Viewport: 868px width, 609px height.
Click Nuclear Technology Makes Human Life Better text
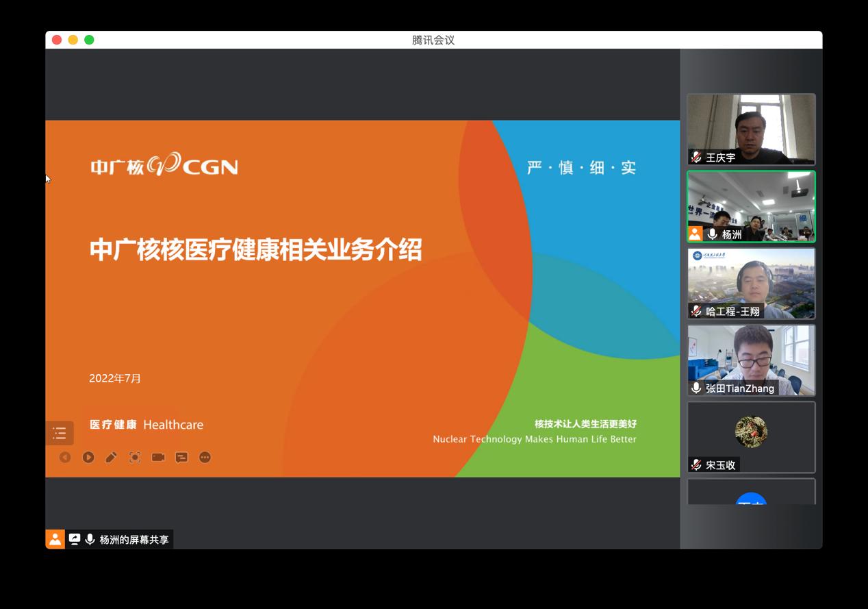[535, 439]
